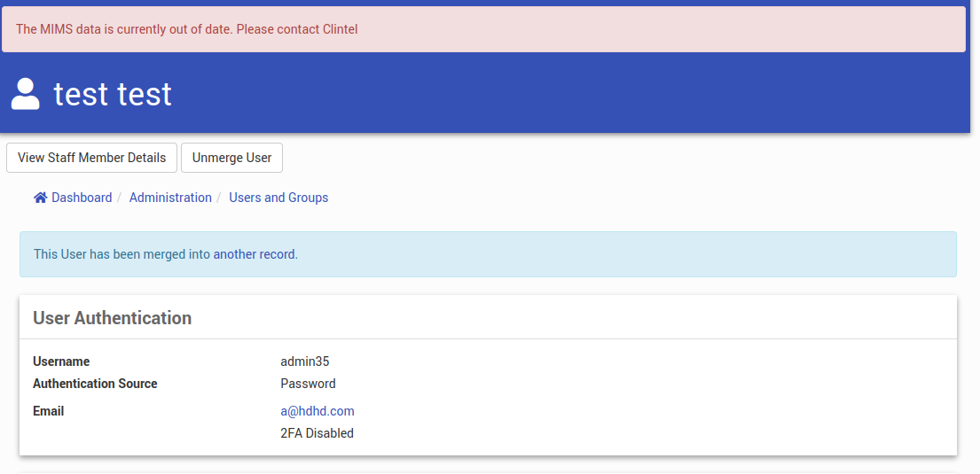Click the 2FA Disabled status text

318,432
